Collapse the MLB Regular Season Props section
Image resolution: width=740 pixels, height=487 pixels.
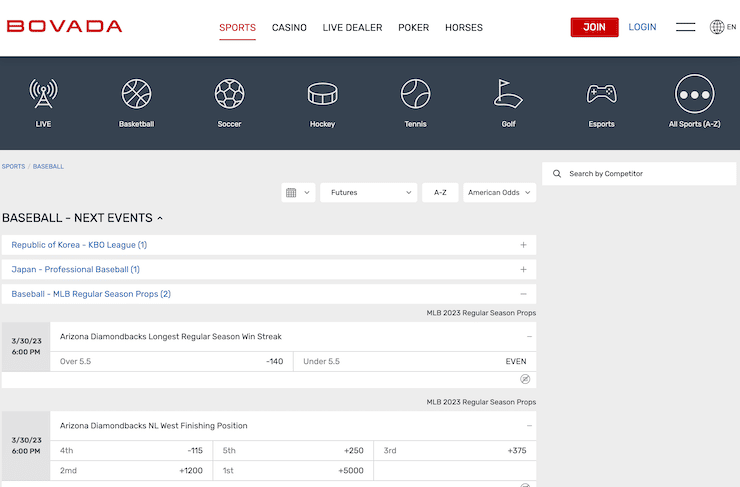point(523,294)
